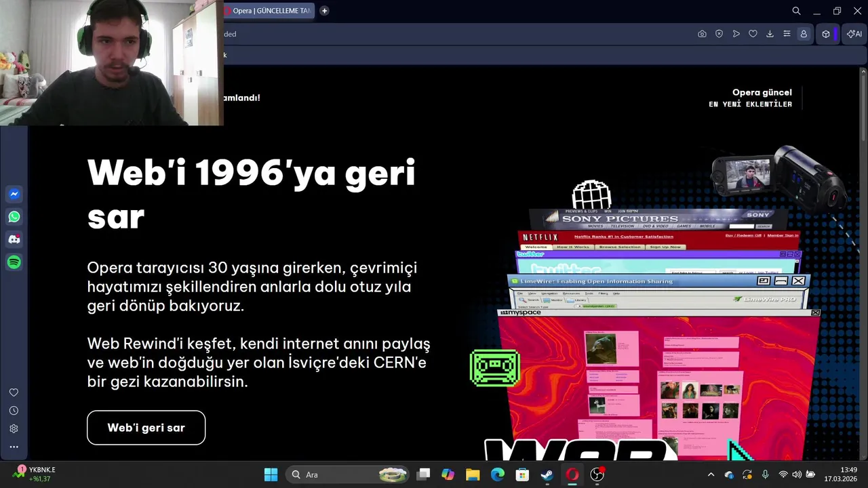The height and width of the screenshot is (488, 868).
Task: Open Discord in the Opera sidebar
Action: 14,239
